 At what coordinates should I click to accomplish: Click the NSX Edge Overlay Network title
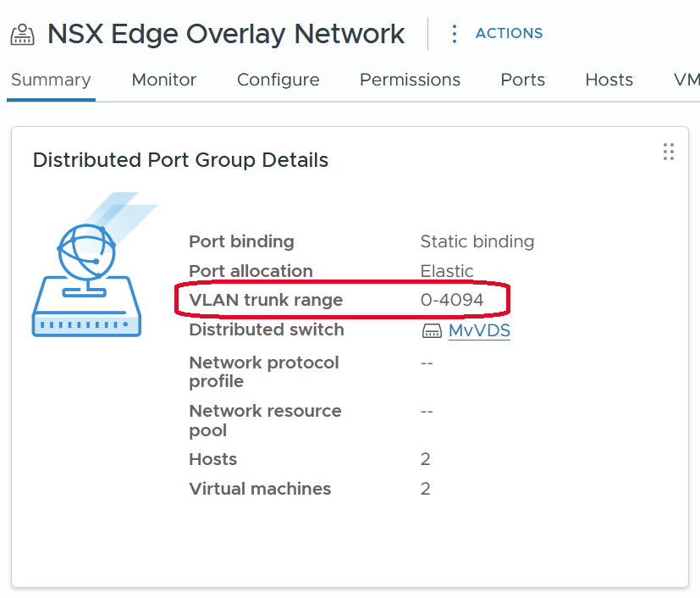pos(226,34)
